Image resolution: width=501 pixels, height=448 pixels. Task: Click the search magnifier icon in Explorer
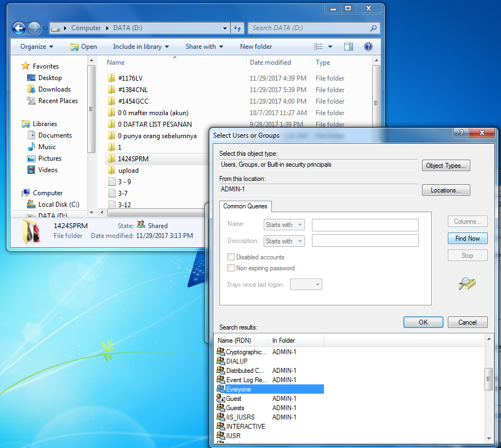pos(373,28)
